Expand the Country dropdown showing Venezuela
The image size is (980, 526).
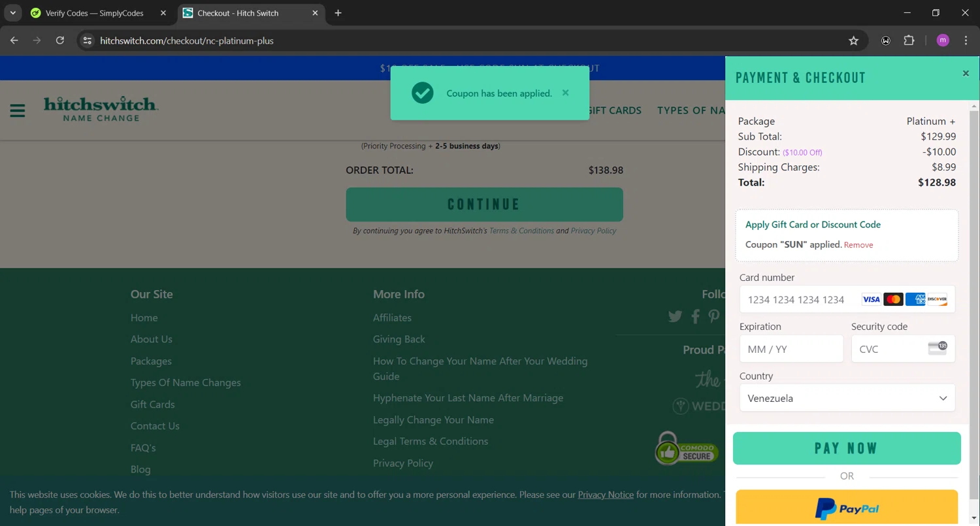point(847,398)
